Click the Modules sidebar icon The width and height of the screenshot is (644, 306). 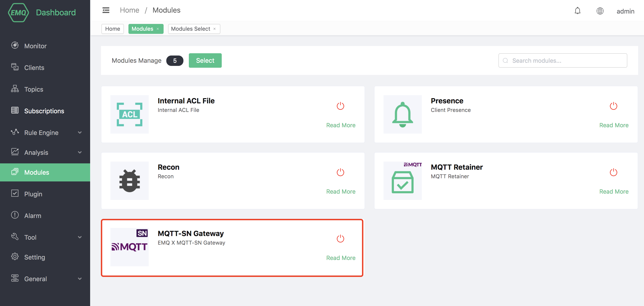(x=15, y=172)
